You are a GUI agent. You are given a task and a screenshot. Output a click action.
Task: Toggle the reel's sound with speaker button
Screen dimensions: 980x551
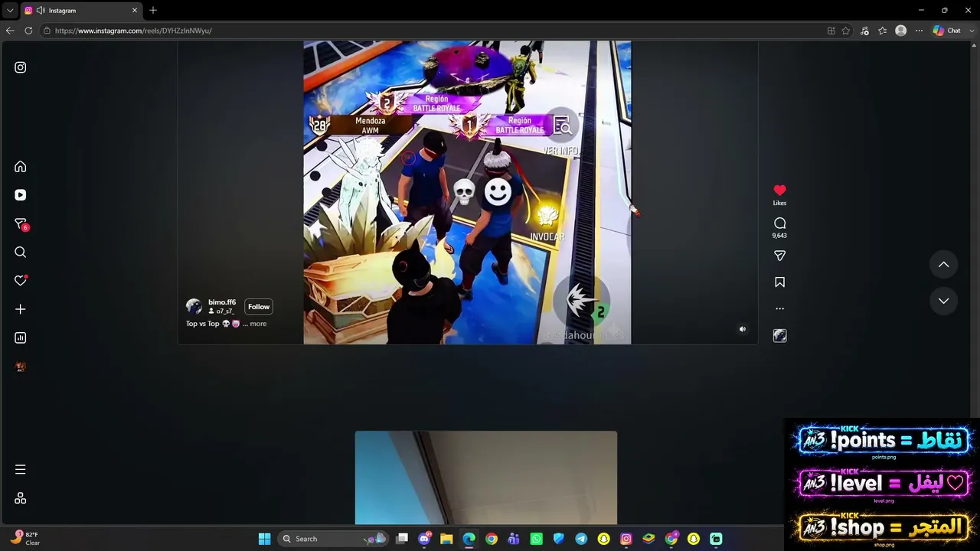pos(742,329)
